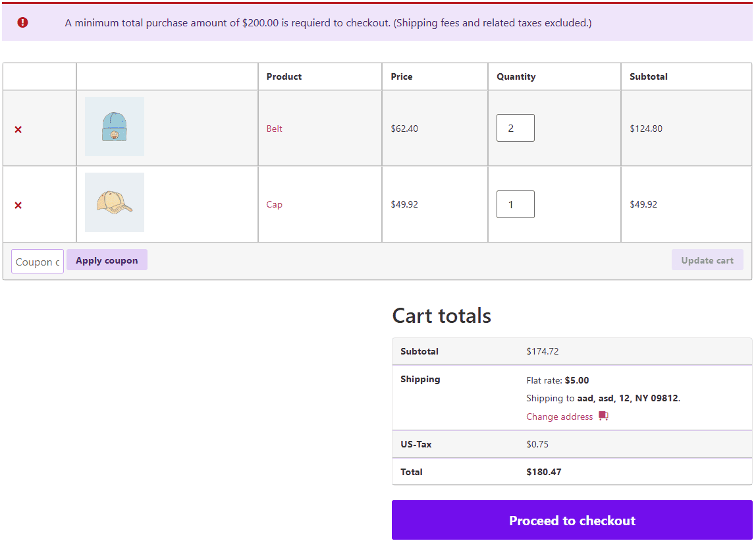Click the Product column header

point(284,76)
